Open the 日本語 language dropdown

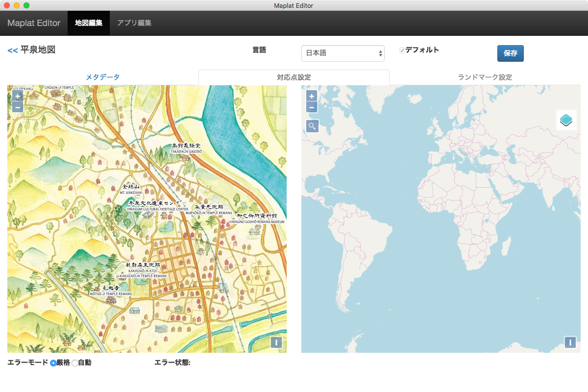tap(343, 53)
